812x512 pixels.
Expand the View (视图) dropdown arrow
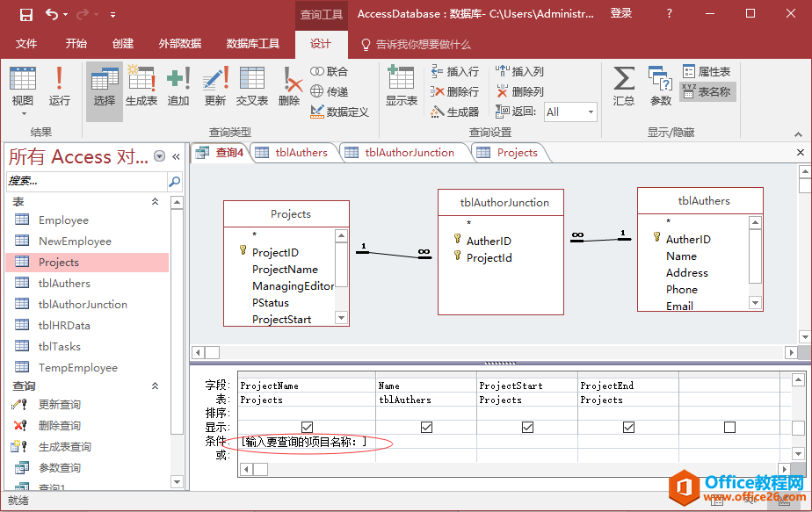click(23, 113)
